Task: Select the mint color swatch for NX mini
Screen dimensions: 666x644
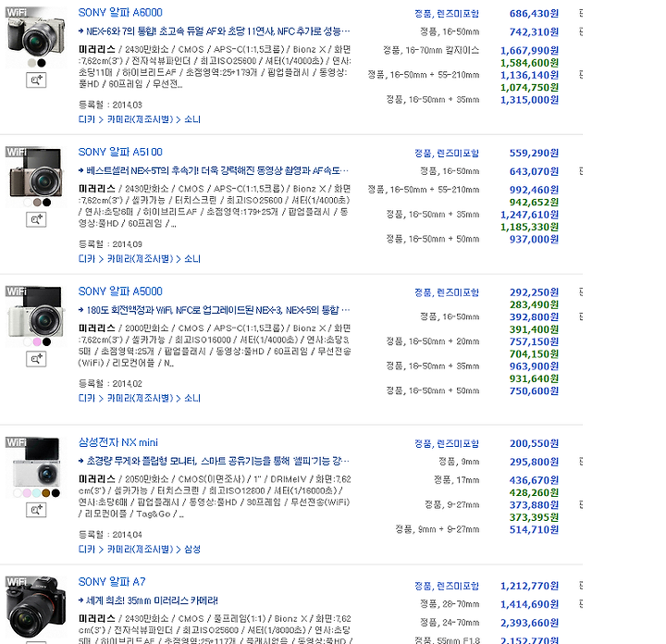Action: pyautogui.click(x=36, y=493)
